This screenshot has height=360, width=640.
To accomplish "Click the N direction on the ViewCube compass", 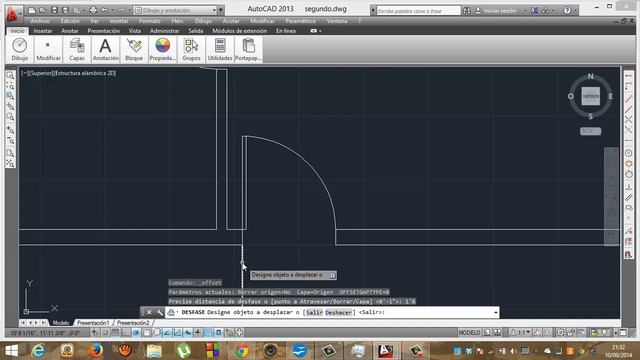I will (591, 76).
